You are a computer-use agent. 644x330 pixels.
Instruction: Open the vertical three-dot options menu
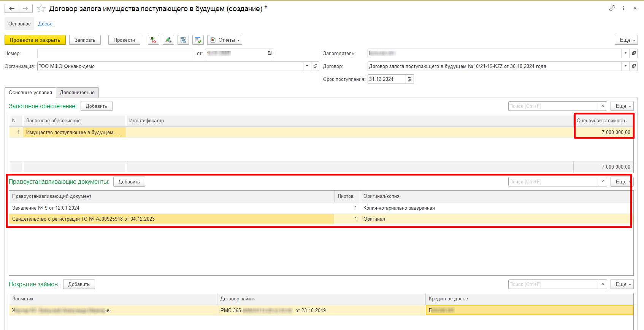(x=623, y=8)
